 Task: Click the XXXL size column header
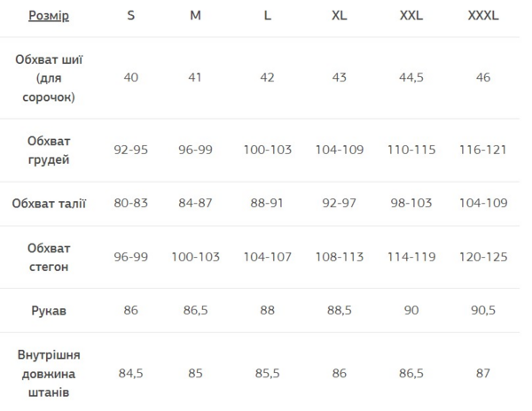tap(483, 16)
